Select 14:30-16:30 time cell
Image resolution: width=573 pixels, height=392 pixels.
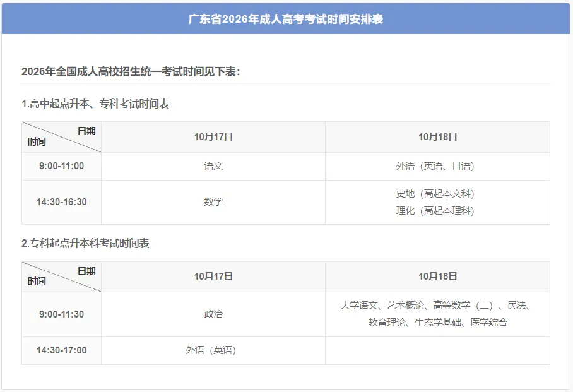pos(61,202)
